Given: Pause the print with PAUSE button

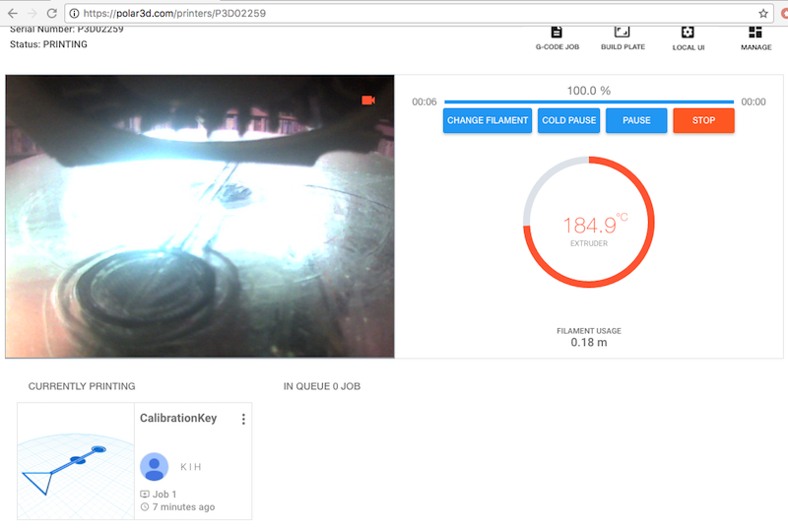Looking at the screenshot, I should click(636, 120).
